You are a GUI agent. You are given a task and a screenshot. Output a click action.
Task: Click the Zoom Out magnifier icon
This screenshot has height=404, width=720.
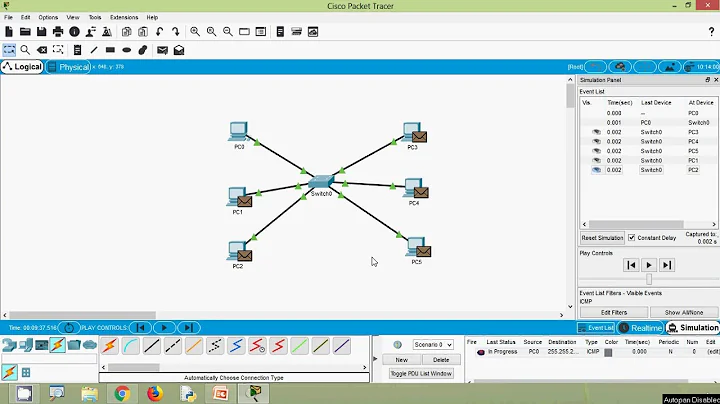pyautogui.click(x=228, y=32)
